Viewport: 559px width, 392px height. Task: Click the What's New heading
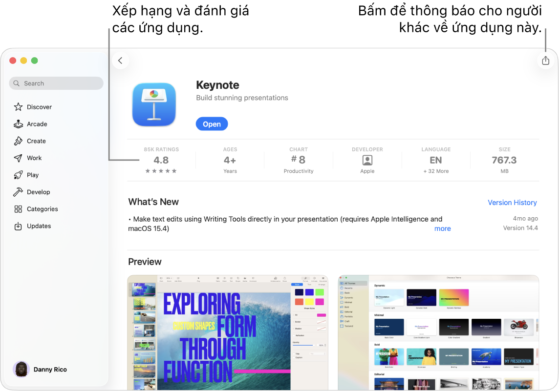tap(153, 202)
